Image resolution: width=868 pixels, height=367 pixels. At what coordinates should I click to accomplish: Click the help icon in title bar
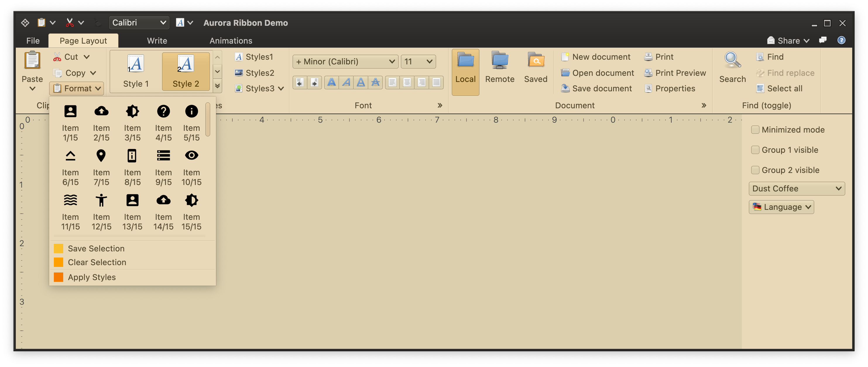841,40
